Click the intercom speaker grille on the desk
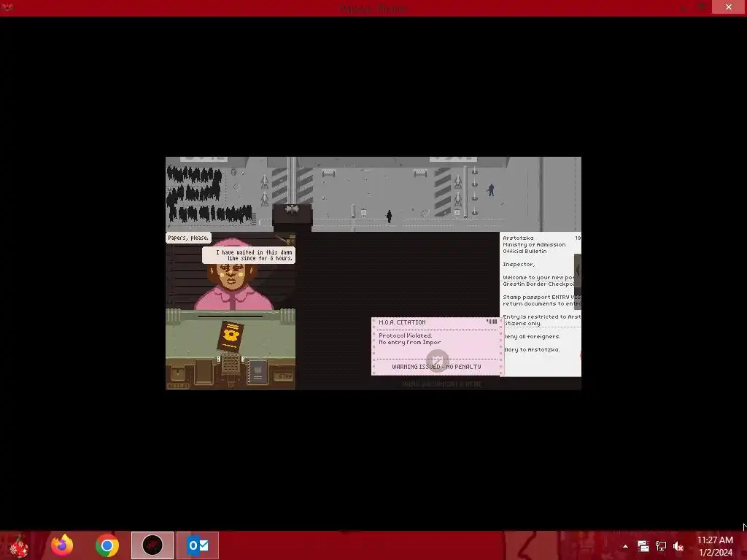 [x=231, y=365]
